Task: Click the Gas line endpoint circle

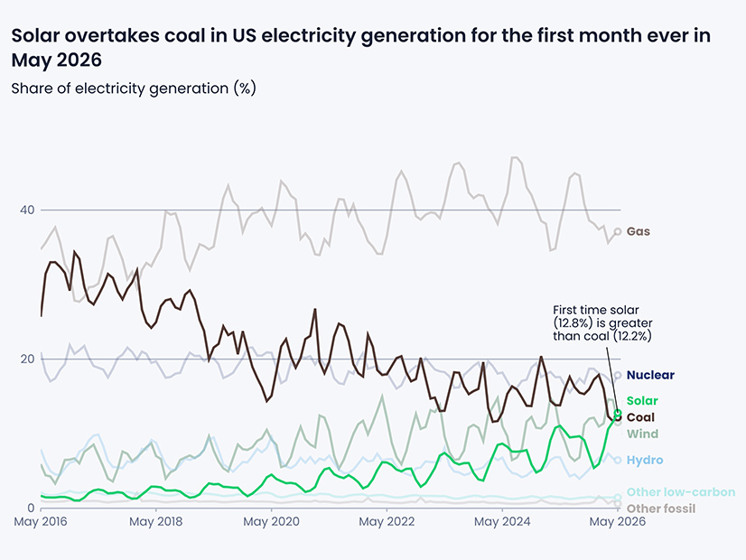Action: (618, 231)
